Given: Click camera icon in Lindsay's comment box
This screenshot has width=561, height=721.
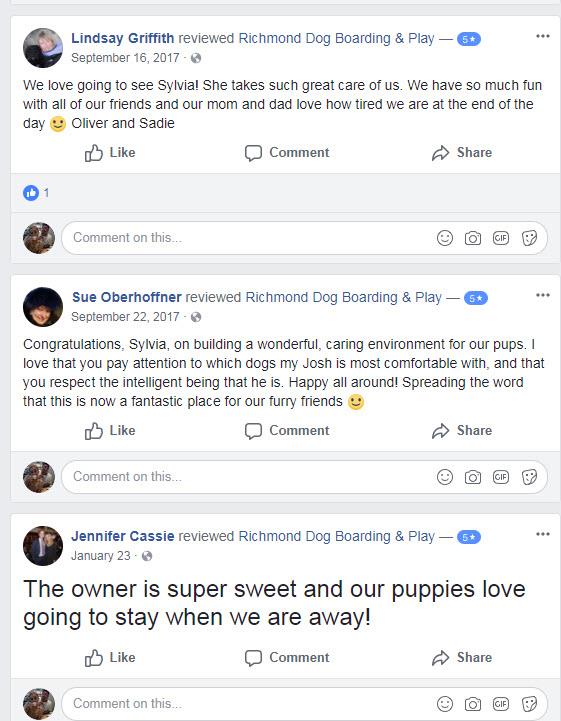Looking at the screenshot, I should pos(473,238).
